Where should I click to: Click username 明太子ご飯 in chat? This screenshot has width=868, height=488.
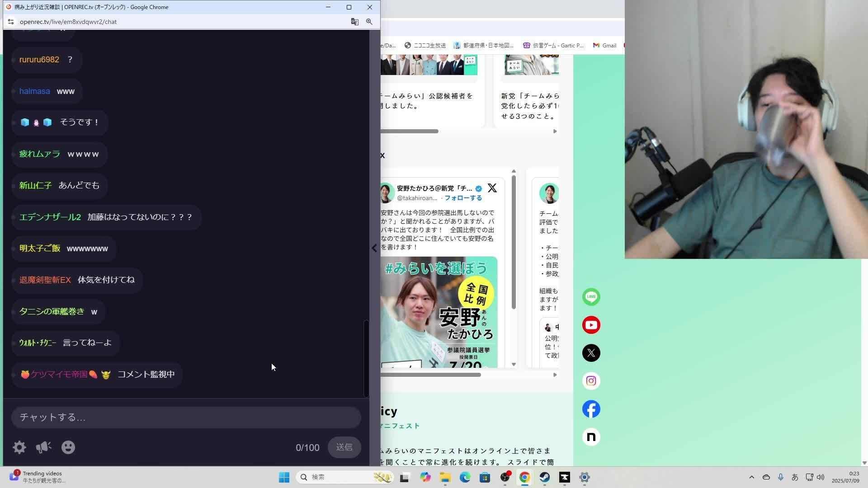[x=40, y=249]
